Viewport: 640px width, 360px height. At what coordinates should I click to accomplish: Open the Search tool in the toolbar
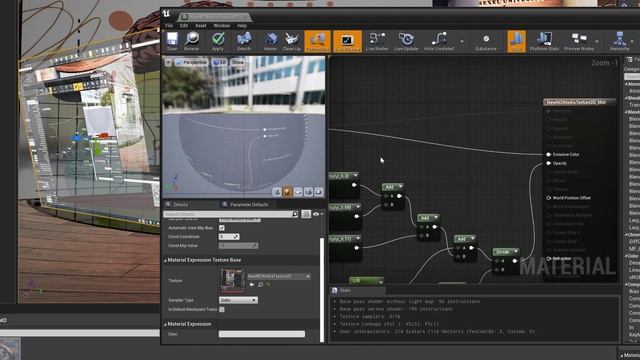(x=244, y=41)
